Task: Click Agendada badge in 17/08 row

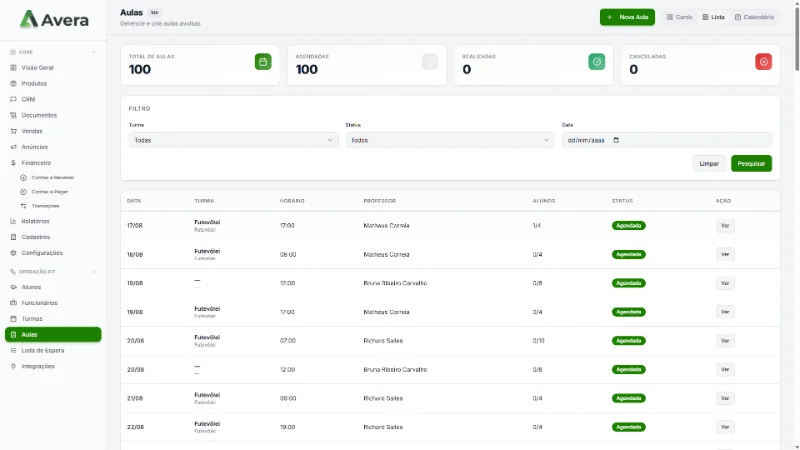Action: pos(629,226)
